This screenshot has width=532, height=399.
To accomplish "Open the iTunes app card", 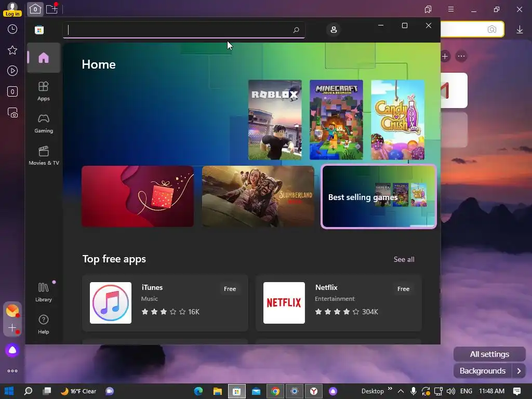I will click(x=165, y=303).
